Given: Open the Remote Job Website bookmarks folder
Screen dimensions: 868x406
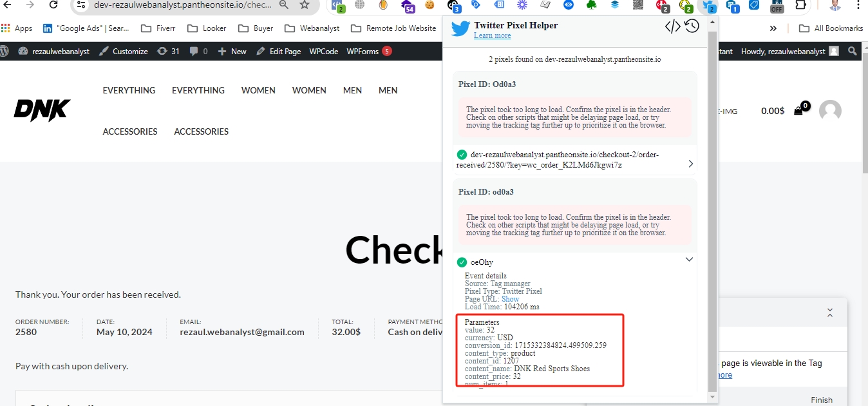Looking at the screenshot, I should (x=393, y=28).
